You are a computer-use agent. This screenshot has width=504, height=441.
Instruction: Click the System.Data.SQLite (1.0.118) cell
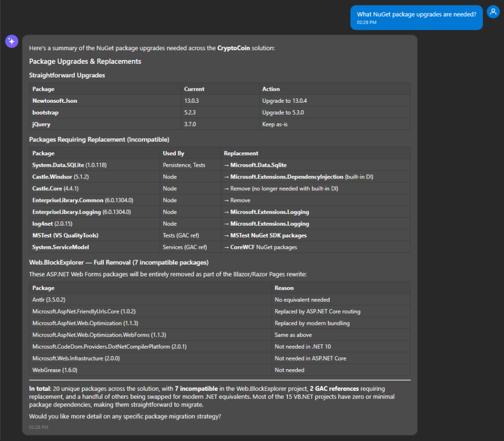pyautogui.click(x=94, y=165)
